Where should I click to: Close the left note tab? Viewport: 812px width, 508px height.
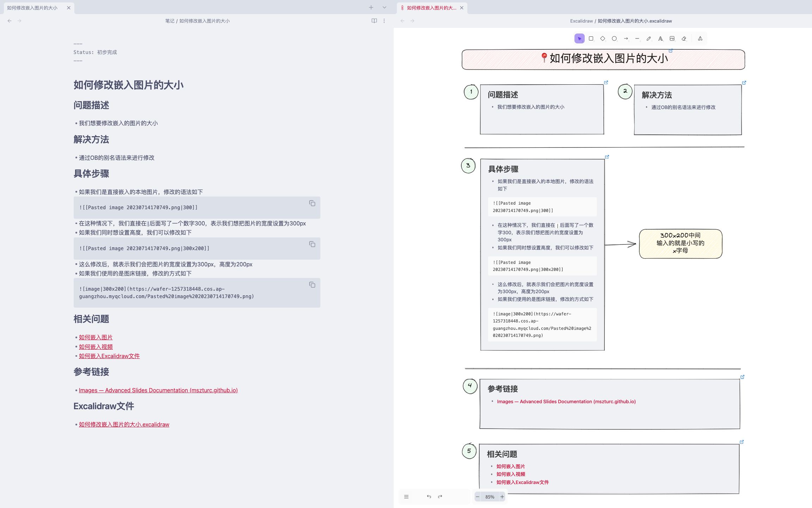pos(69,8)
